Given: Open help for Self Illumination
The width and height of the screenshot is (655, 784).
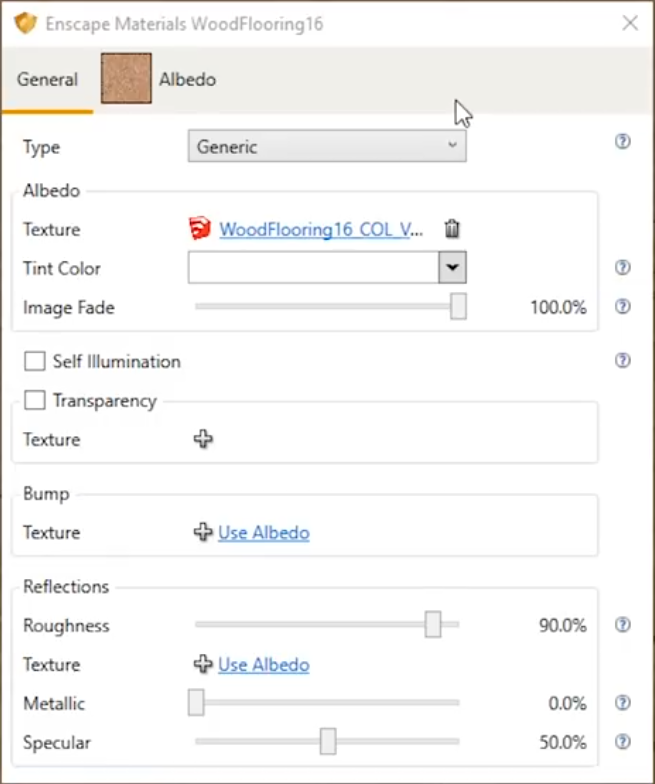Looking at the screenshot, I should pos(622,360).
